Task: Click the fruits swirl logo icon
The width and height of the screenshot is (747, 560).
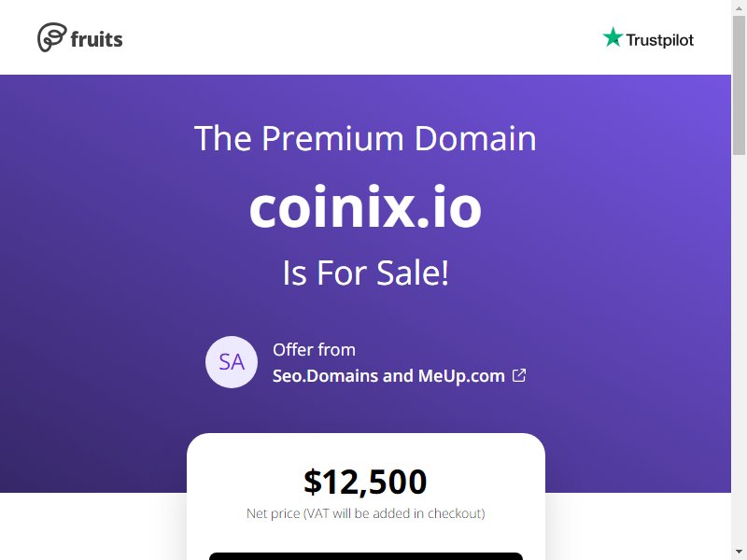Action: [52, 37]
